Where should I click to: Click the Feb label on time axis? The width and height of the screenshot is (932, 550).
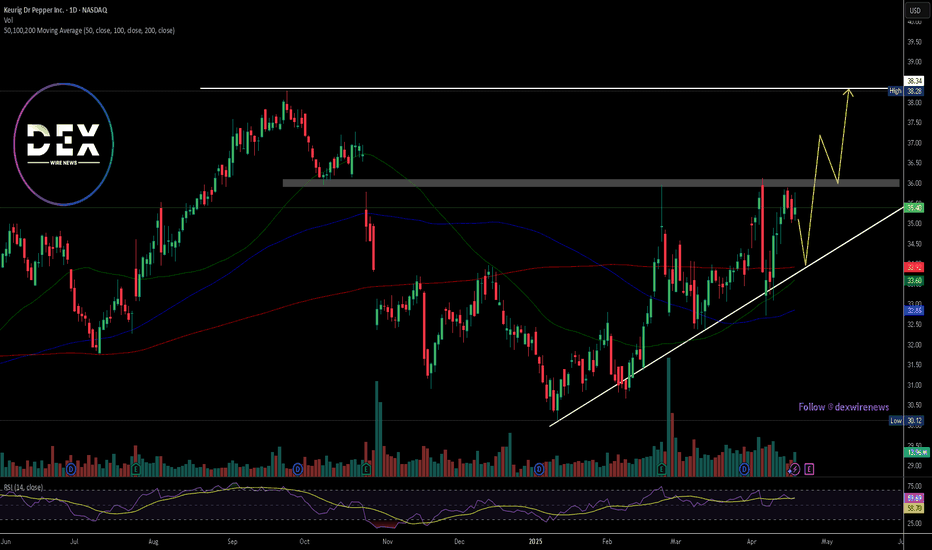click(607, 542)
